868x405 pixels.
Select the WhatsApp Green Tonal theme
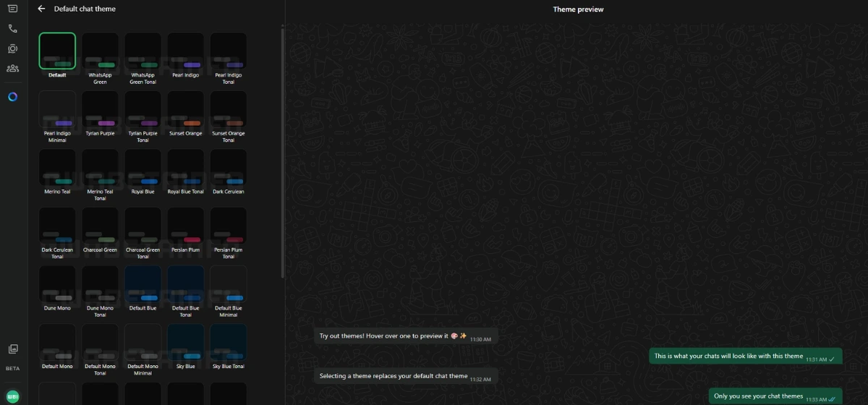(x=142, y=51)
